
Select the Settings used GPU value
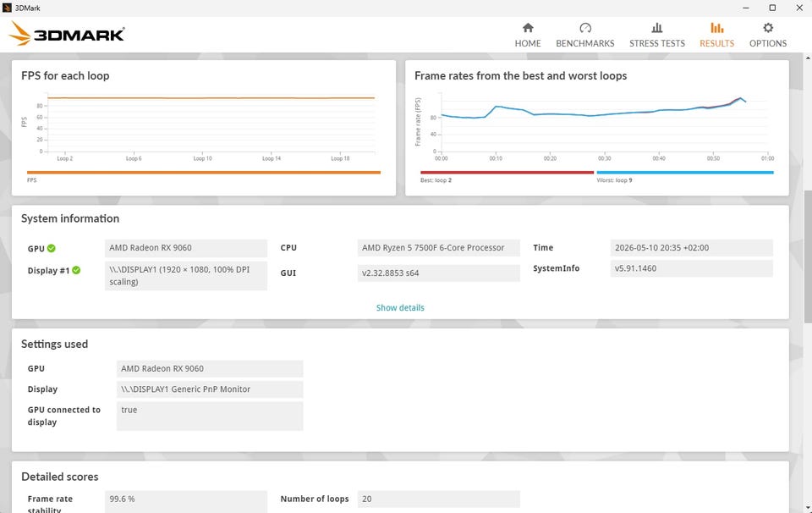coord(210,368)
